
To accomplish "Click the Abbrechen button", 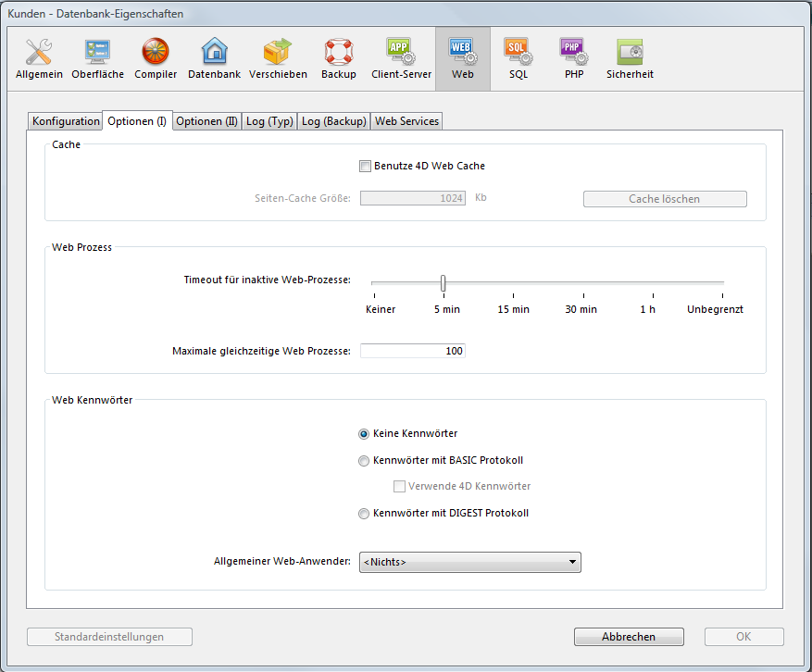I will 629,637.
